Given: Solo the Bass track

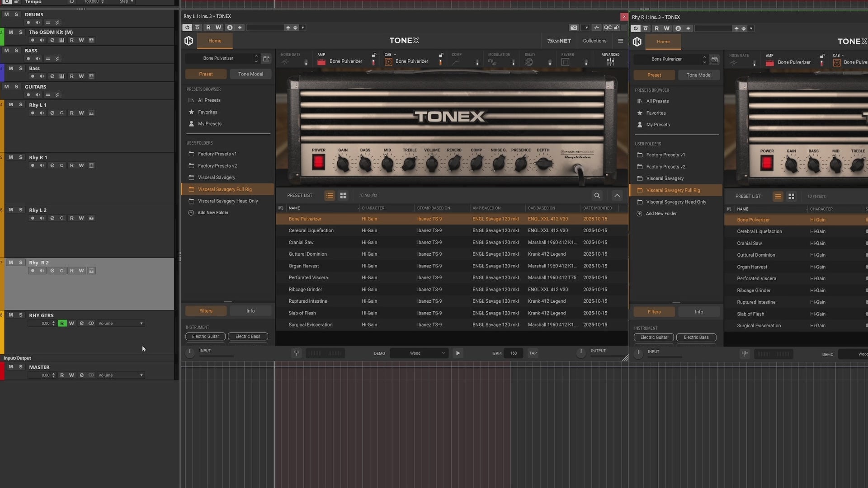Looking at the screenshot, I should (20, 69).
